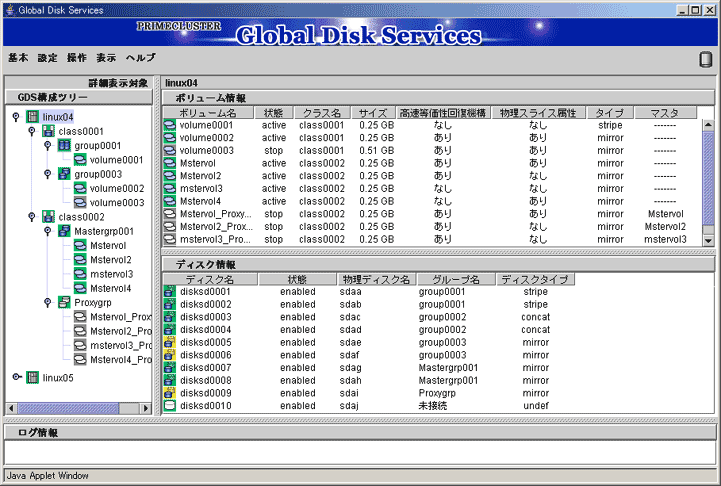The width and height of the screenshot is (721, 486).
Task: Click the class0001 class icon
Action: (x=48, y=131)
